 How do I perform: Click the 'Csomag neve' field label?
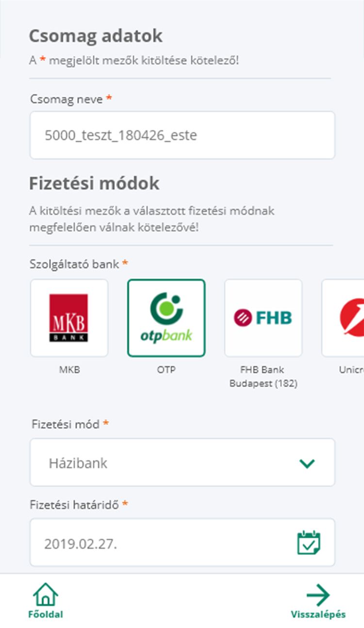[66, 99]
